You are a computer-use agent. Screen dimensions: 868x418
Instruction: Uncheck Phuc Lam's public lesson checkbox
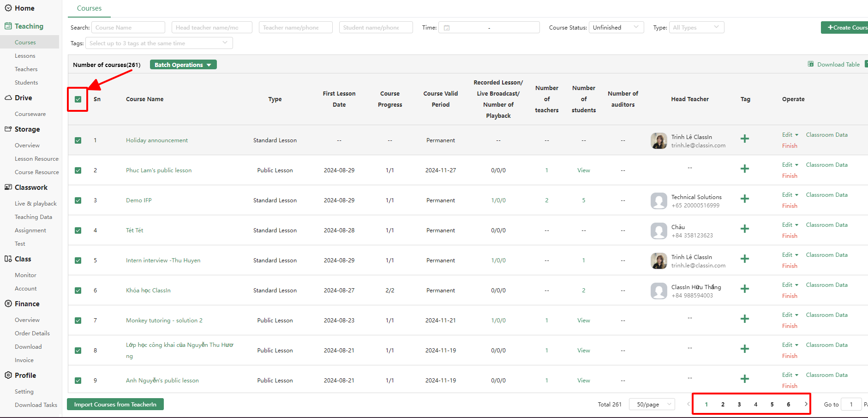click(78, 170)
